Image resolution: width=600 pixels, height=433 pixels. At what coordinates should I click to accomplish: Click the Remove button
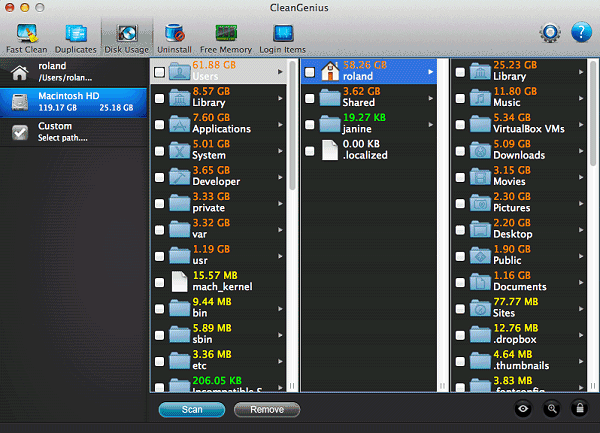tap(266, 409)
